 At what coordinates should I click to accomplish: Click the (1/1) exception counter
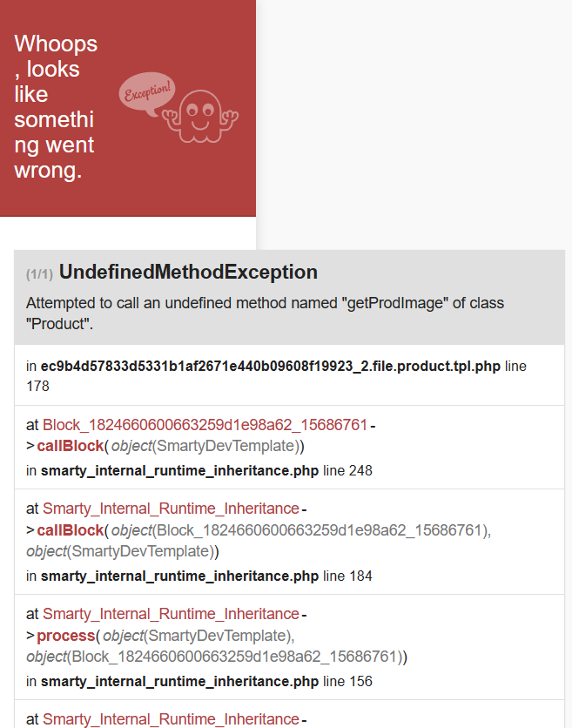[x=39, y=274]
